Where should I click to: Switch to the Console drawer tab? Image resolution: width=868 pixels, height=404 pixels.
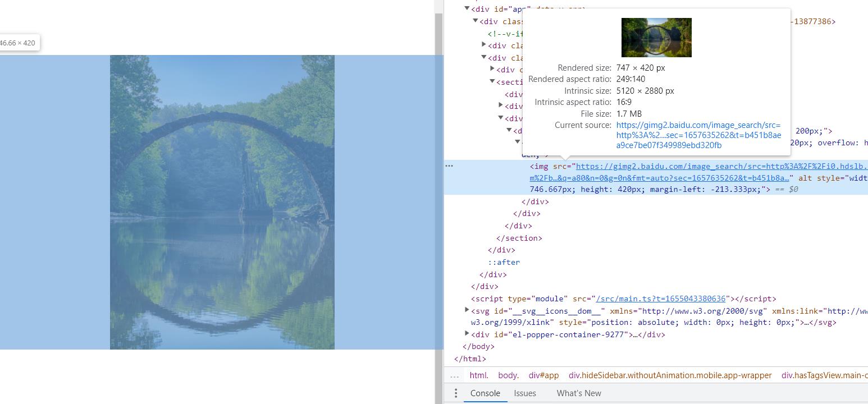coord(485,393)
